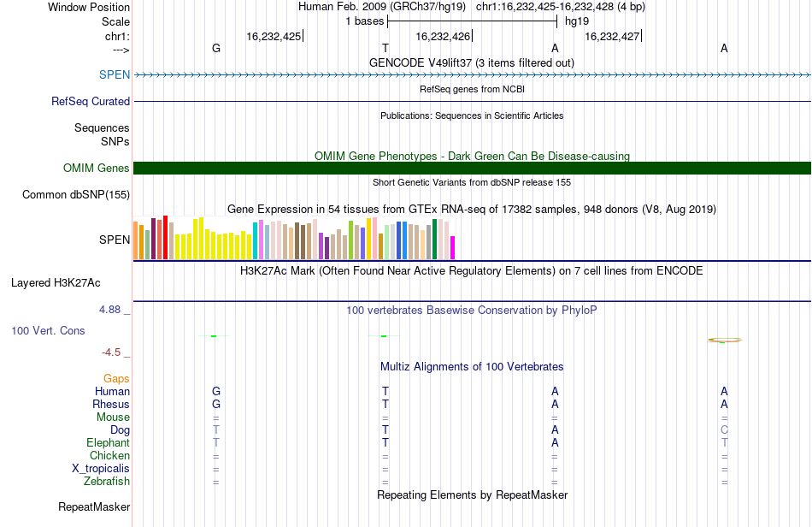Click the 16,232,427 ruler position
The image size is (812, 527).
612,36
